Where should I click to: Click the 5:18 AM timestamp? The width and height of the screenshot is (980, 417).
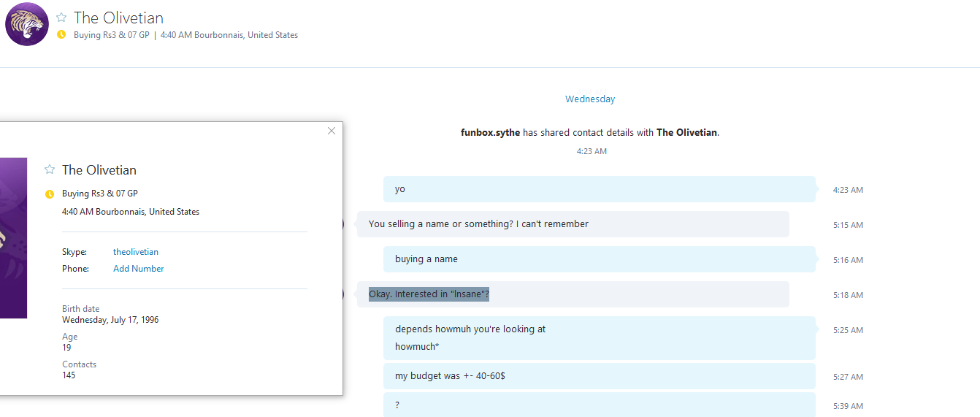848,295
